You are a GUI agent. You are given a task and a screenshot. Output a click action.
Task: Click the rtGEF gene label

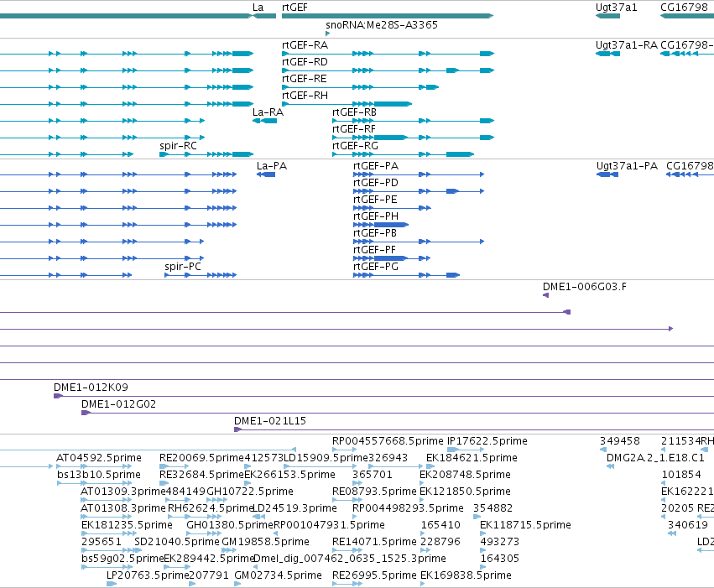[294, 8]
